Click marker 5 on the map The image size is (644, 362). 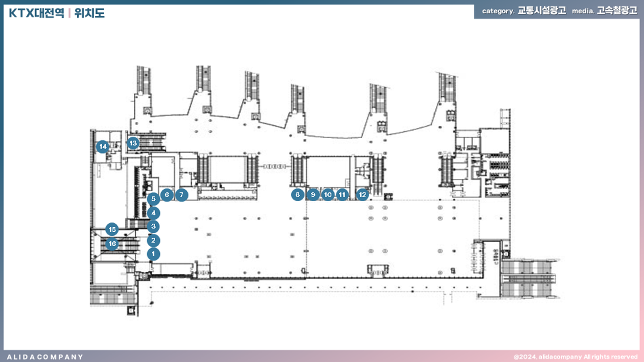154,199
